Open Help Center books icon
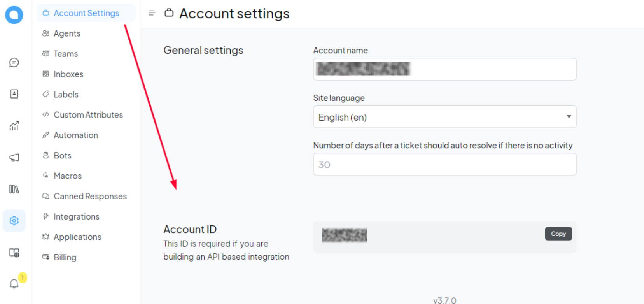This screenshot has height=304, width=644. pyautogui.click(x=14, y=189)
